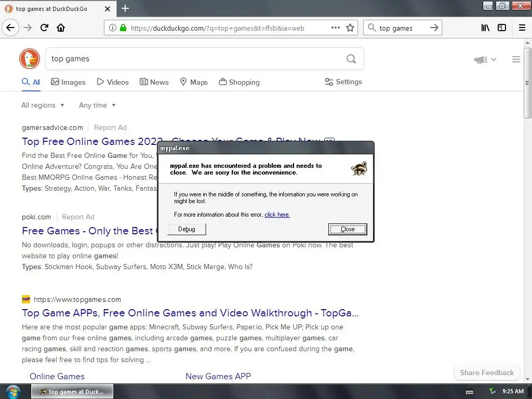Bookmark this page with the star
532x399 pixels.
point(350,28)
